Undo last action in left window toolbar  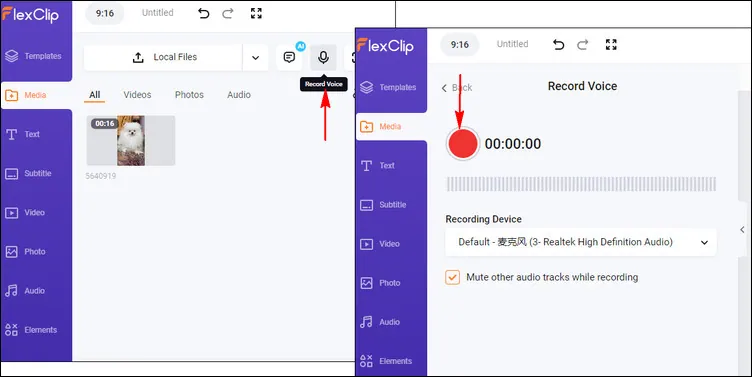(x=203, y=13)
